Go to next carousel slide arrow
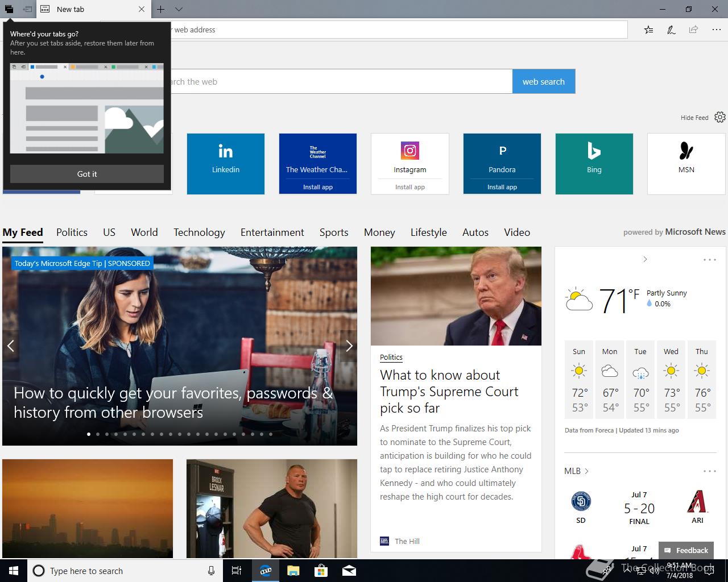This screenshot has height=582, width=728. pyautogui.click(x=349, y=346)
